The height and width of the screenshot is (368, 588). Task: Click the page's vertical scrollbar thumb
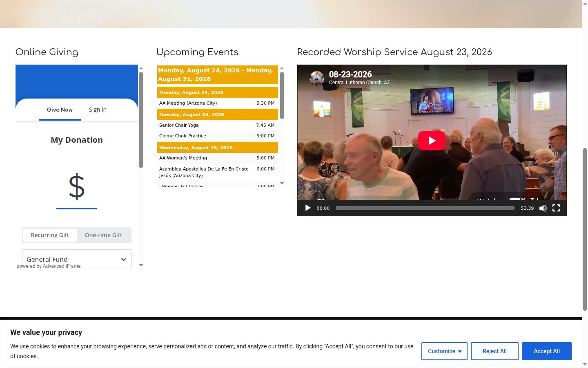[x=585, y=229]
